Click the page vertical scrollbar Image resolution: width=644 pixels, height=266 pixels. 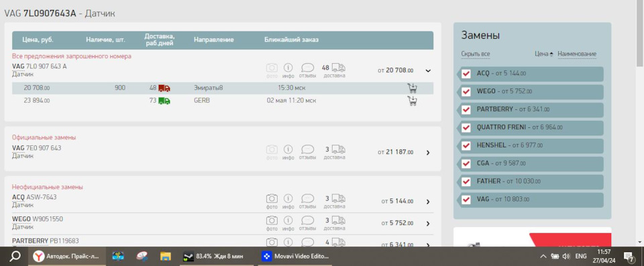(640, 123)
